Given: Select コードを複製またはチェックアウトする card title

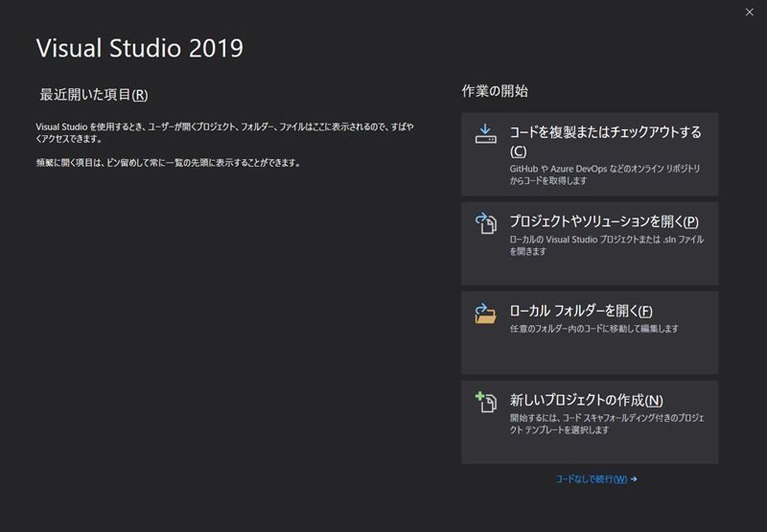Looking at the screenshot, I should (606, 141).
